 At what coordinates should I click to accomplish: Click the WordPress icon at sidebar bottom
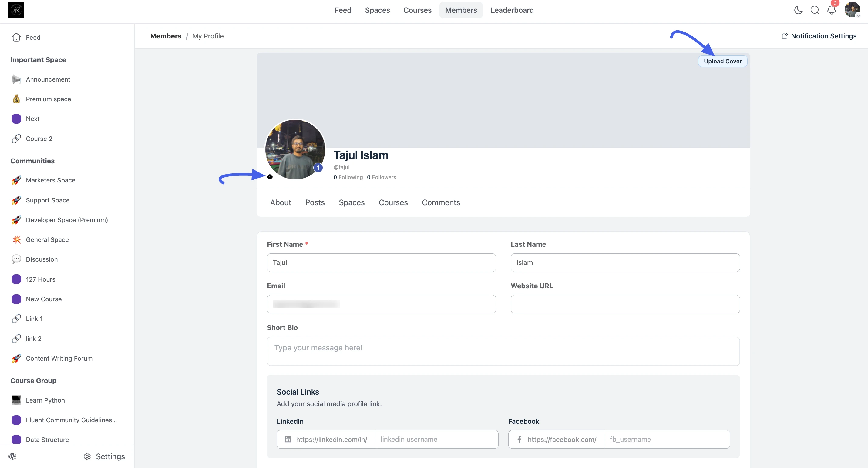(x=12, y=456)
